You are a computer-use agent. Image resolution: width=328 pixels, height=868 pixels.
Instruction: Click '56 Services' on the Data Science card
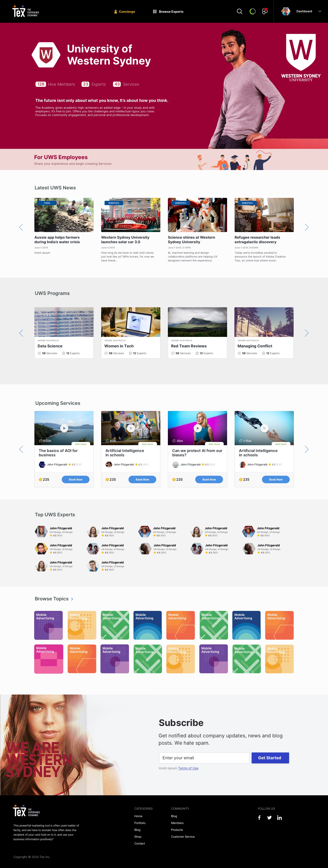coord(47,353)
